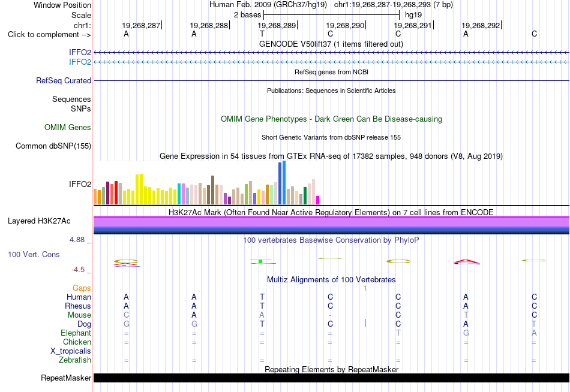Select the light blue IFFO2 transcript label

pos(80,62)
